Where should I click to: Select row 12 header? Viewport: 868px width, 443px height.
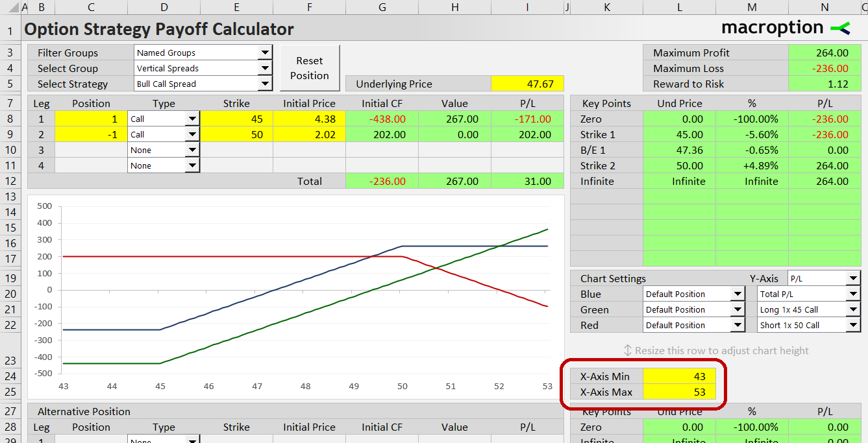10,181
